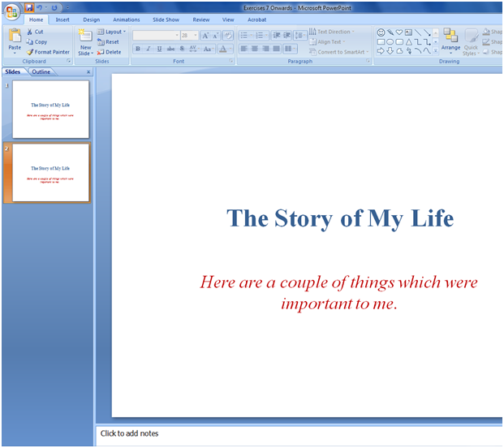Toggle strikethrough formatting
This screenshot has width=504, height=448.
(170, 49)
